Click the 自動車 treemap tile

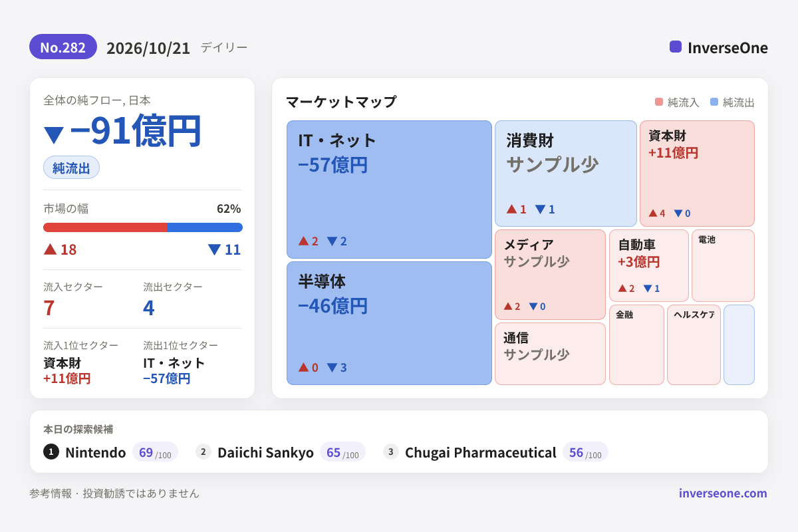click(649, 265)
